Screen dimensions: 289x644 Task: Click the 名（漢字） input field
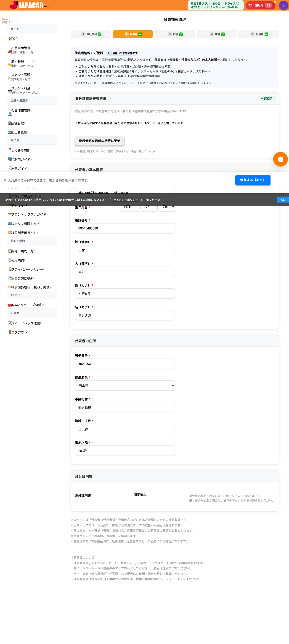pyautogui.click(x=125, y=272)
